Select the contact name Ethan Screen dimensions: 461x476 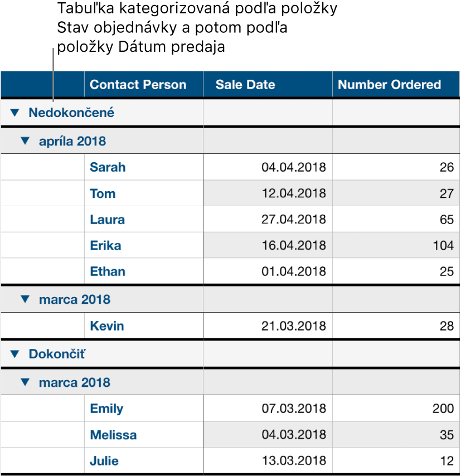click(107, 271)
